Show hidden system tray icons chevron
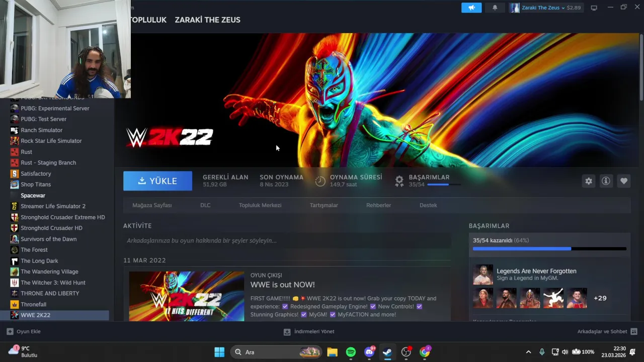 pos(528,352)
